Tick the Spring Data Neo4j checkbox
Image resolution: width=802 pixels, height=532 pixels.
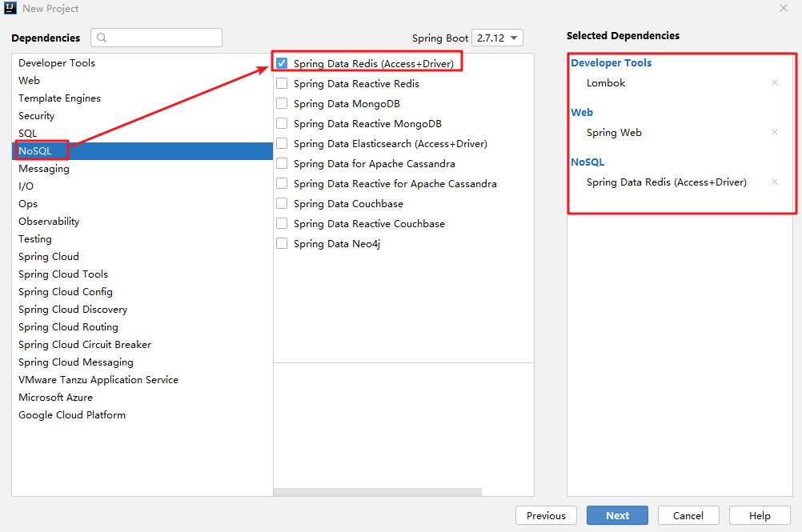click(282, 243)
